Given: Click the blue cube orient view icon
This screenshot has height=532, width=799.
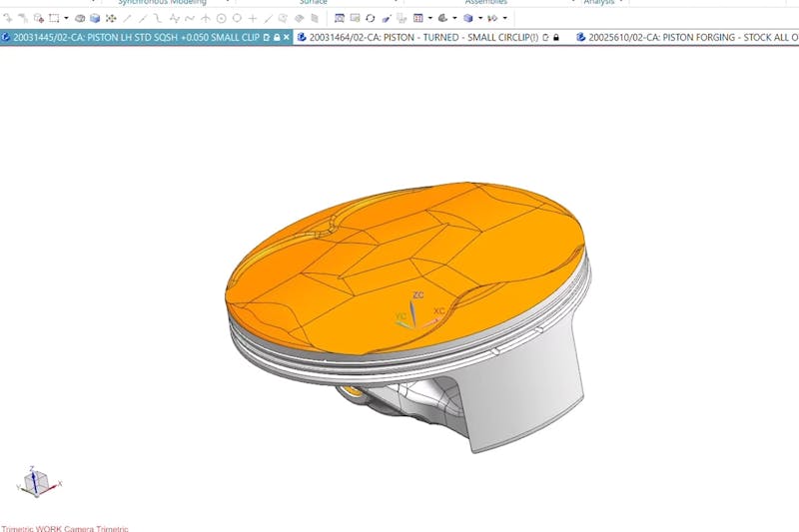Looking at the screenshot, I should [467, 18].
